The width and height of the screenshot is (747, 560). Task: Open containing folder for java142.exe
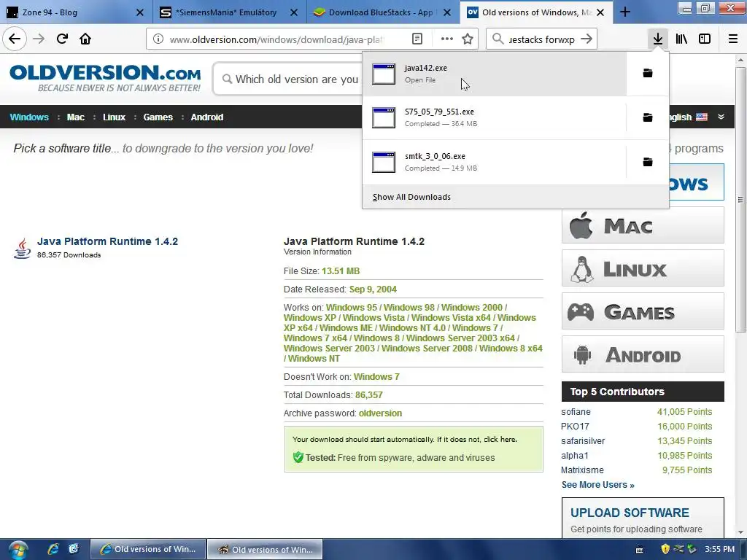[648, 74]
